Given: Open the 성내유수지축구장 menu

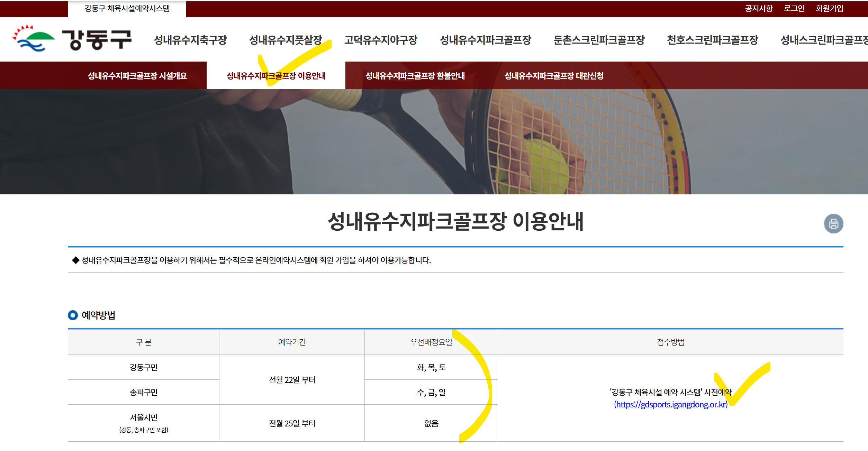Looking at the screenshot, I should point(190,40).
